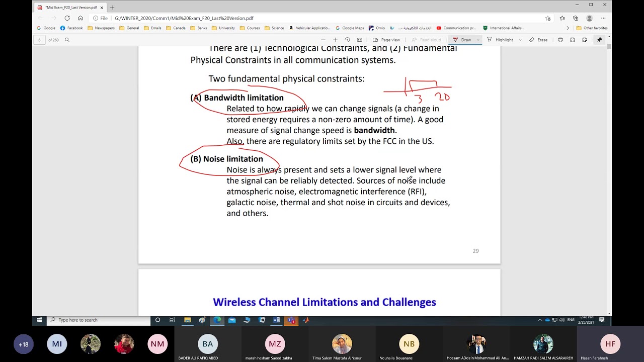This screenshot has height=362, width=644.
Task: Add this page to favorites star icon
Action: point(548,18)
